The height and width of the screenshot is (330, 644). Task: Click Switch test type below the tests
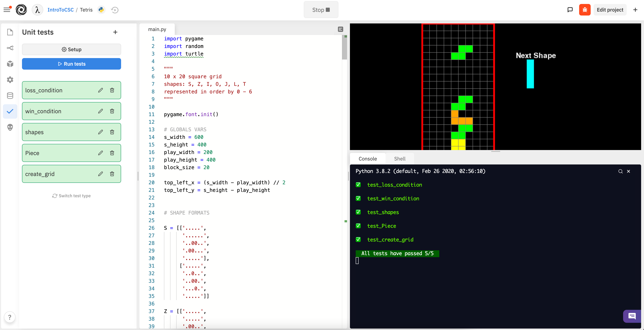(x=72, y=196)
